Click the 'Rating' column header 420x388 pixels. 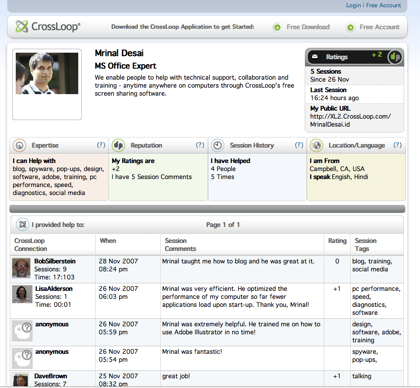(337, 241)
